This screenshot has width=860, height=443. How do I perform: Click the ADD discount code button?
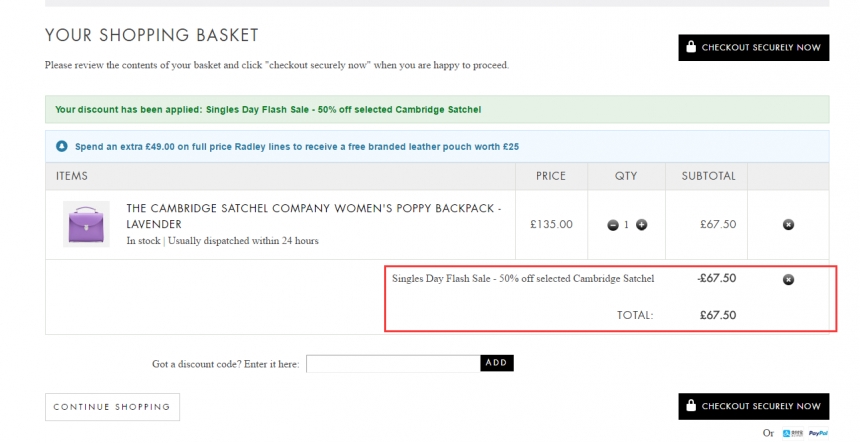click(x=497, y=363)
